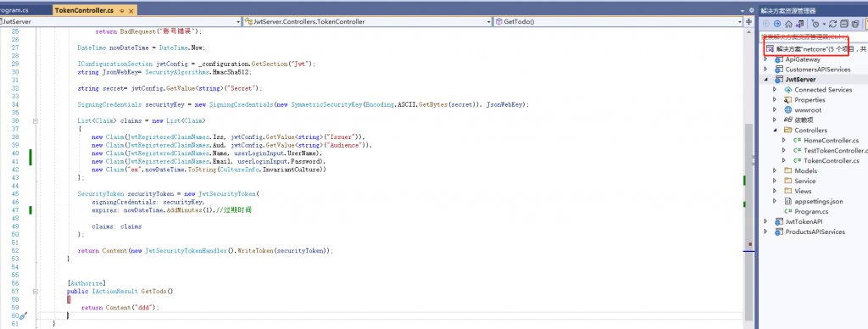Click the screwdriver quick action icon at line 60
This screenshot has height=329, width=868.
[x=23, y=315]
